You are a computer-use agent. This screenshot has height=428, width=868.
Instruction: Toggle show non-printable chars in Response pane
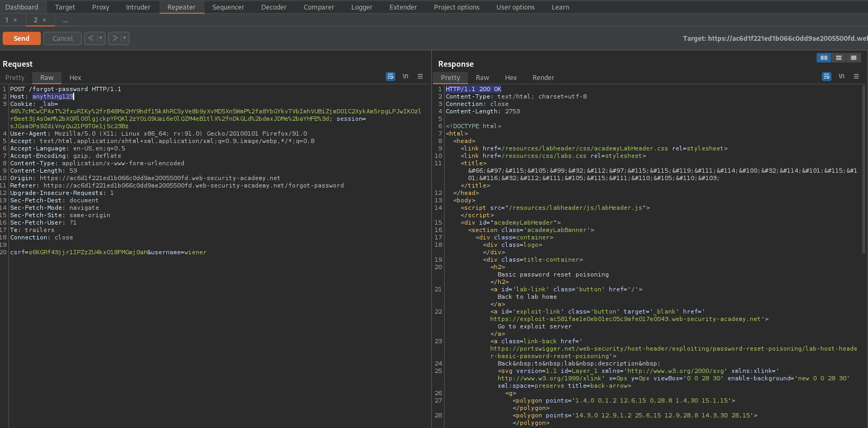(842, 76)
